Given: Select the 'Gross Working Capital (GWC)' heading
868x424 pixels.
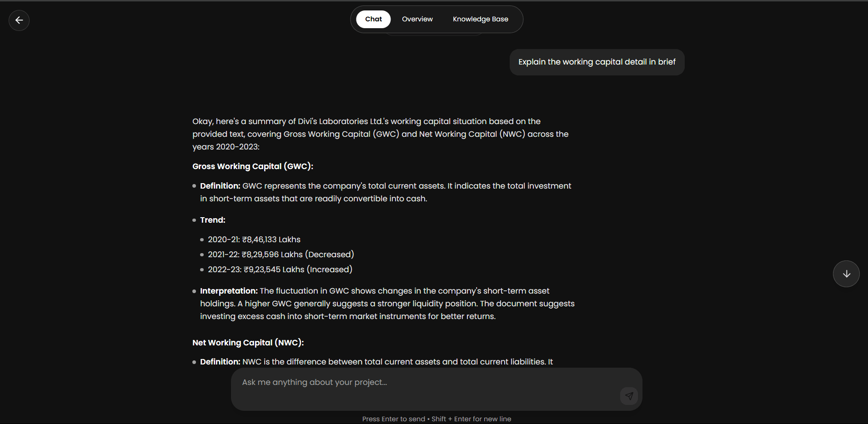Looking at the screenshot, I should [x=252, y=166].
